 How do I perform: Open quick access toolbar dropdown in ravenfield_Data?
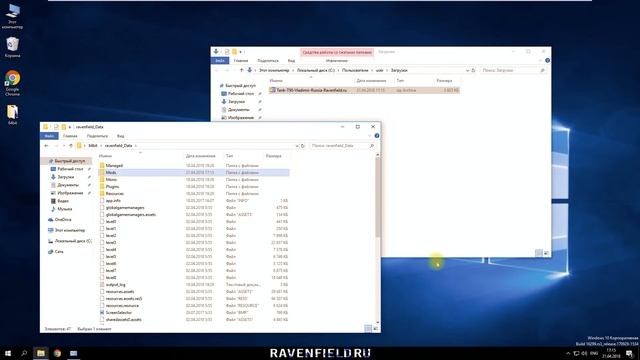click(70, 127)
